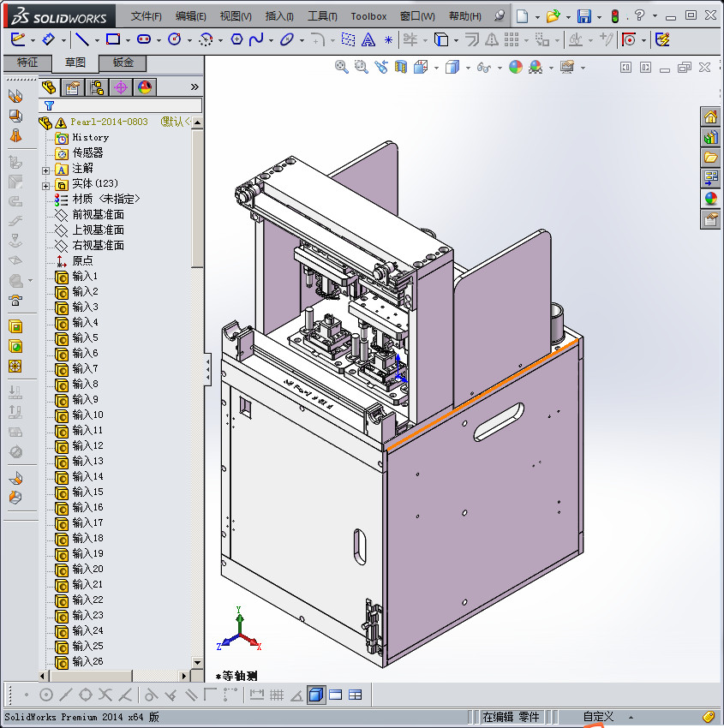This screenshot has height=728, width=724.
Task: Open the 编辑(E) menu
Action: 191,16
